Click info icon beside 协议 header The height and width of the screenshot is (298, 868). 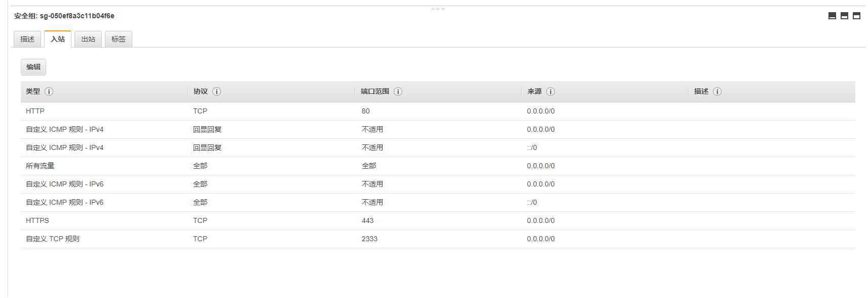[216, 92]
